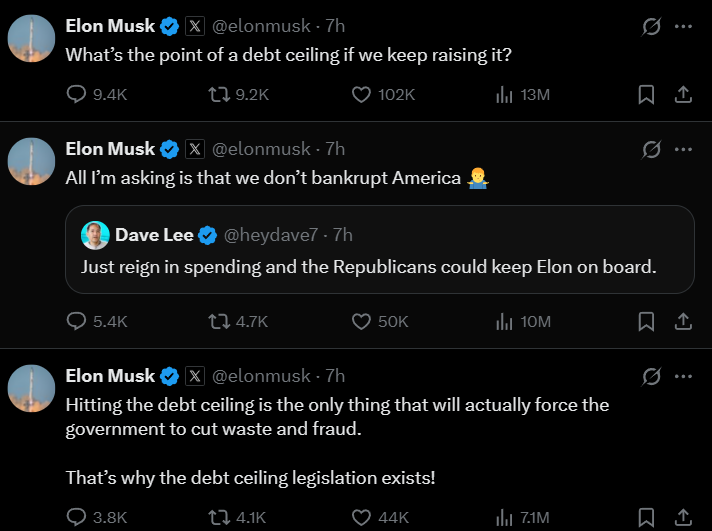This screenshot has height=531, width=712.
Task: Like the post with 44K likes
Action: (x=362, y=517)
